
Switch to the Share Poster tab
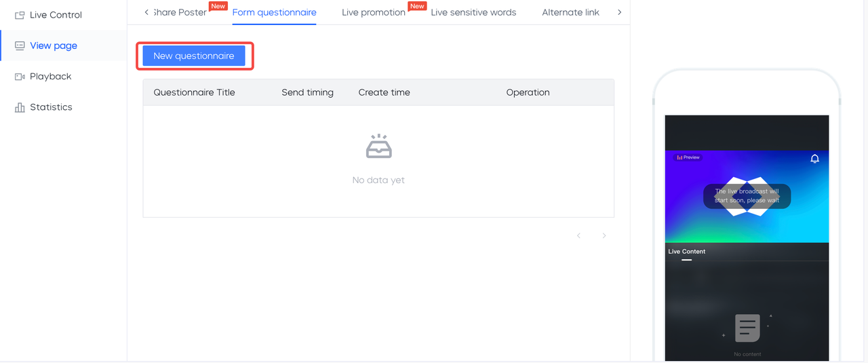180,12
